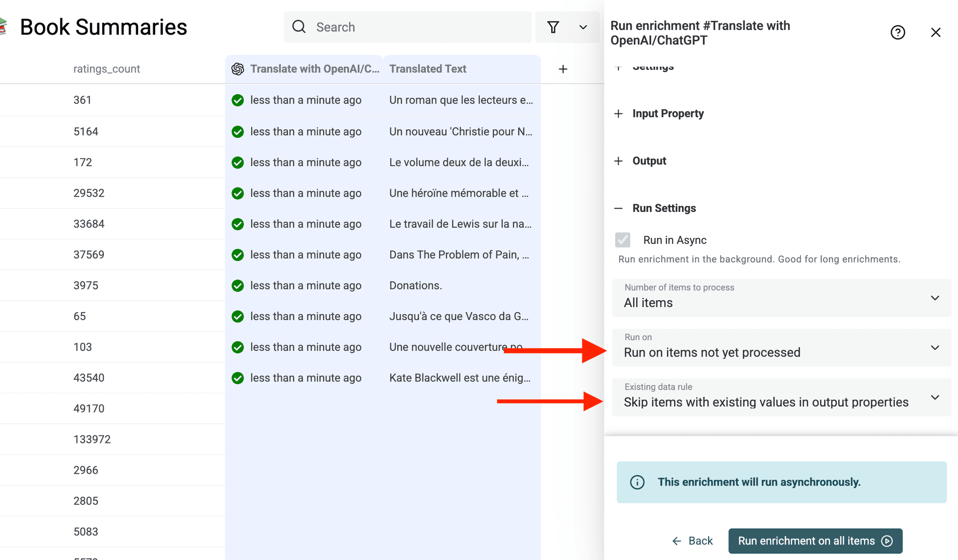Open the Number of items to process dropdown
The image size is (958, 560).
click(x=781, y=298)
